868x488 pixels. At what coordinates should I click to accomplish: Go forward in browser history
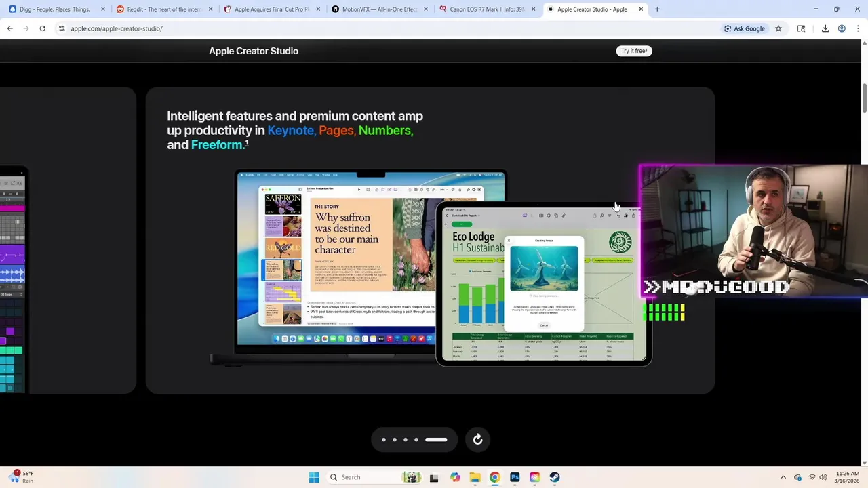(26, 28)
